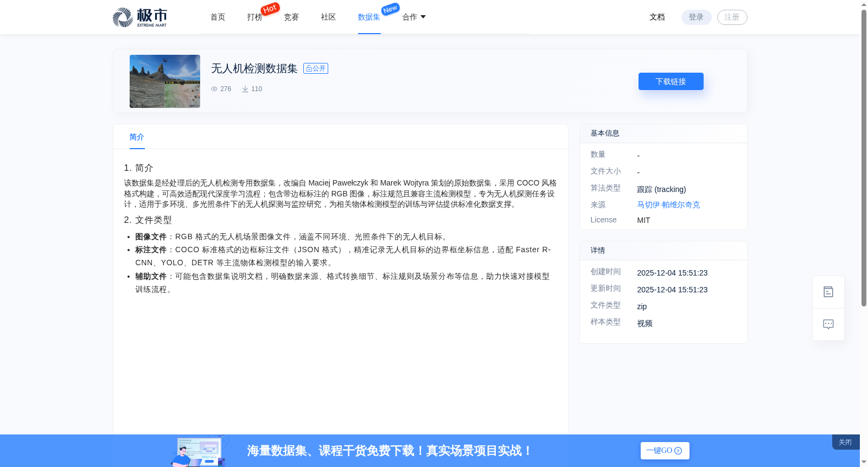Click the 注册 button
Viewport: 868px width, 467px height.
732,17
